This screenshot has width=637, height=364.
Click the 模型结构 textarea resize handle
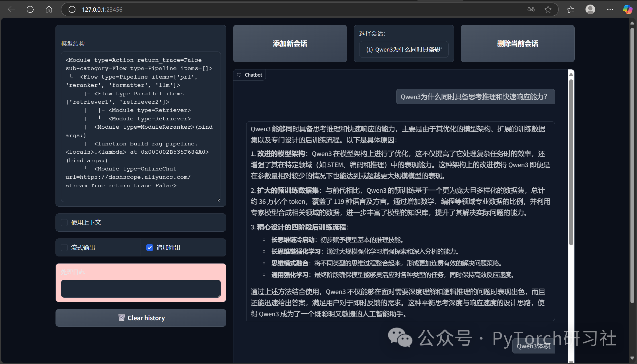click(219, 200)
